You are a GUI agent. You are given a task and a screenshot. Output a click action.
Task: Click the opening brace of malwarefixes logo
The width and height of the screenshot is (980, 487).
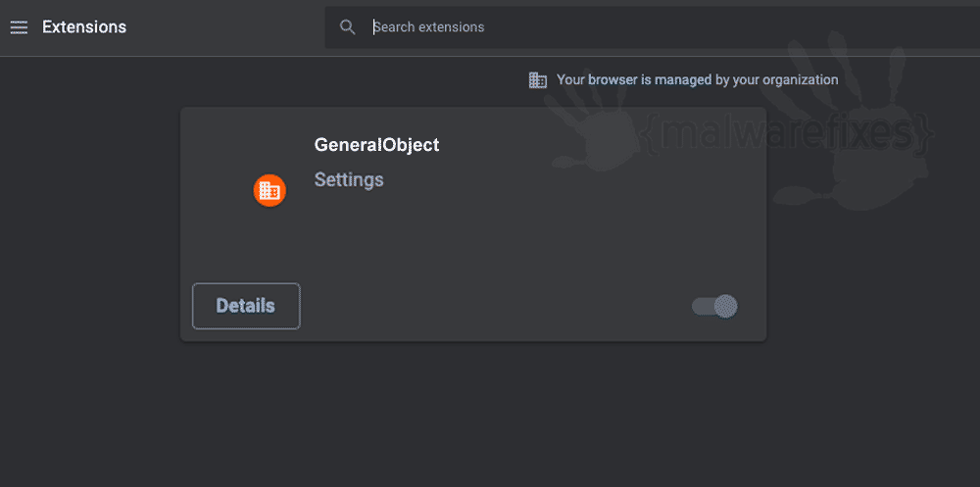point(650,135)
